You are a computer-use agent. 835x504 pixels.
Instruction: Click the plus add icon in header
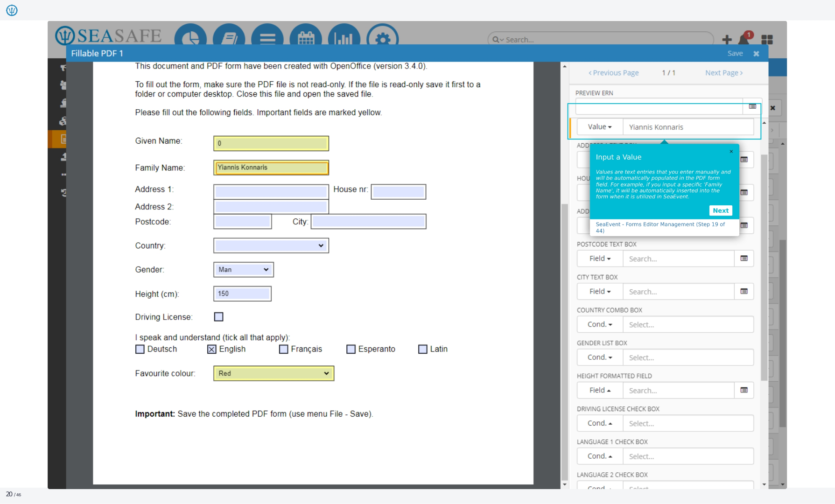[727, 40]
